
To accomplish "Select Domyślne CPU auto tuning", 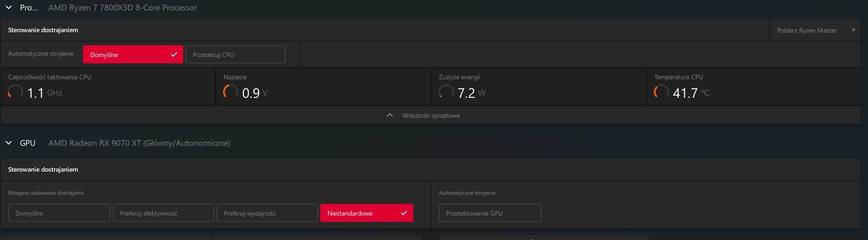I will (x=133, y=54).
